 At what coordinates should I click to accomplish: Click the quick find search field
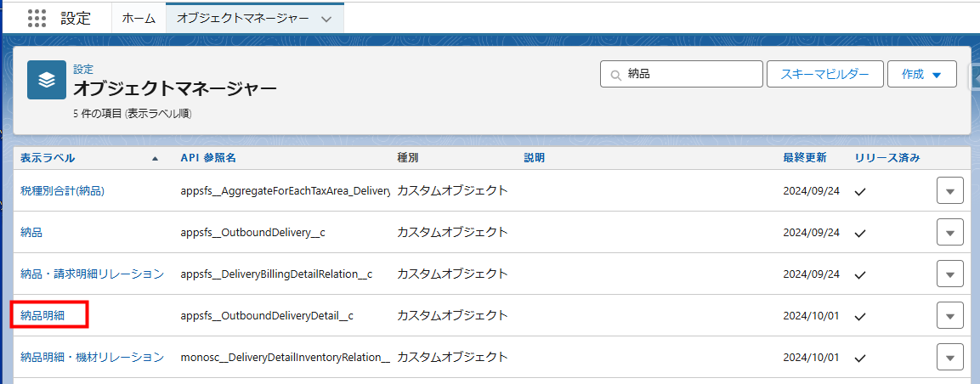tap(688, 75)
